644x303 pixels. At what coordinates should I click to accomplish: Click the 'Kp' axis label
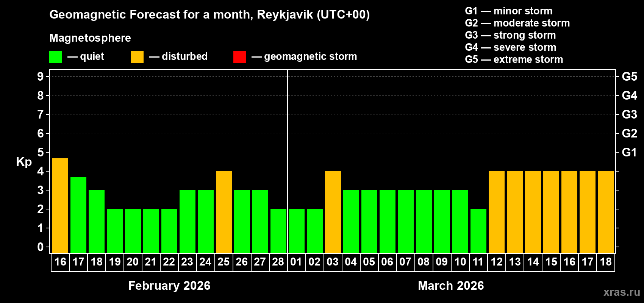(x=24, y=162)
